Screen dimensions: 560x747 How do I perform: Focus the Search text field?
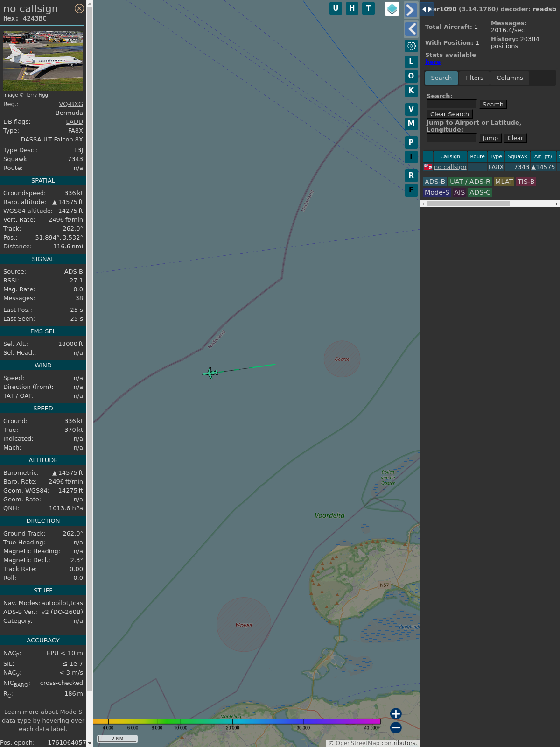coord(451,105)
